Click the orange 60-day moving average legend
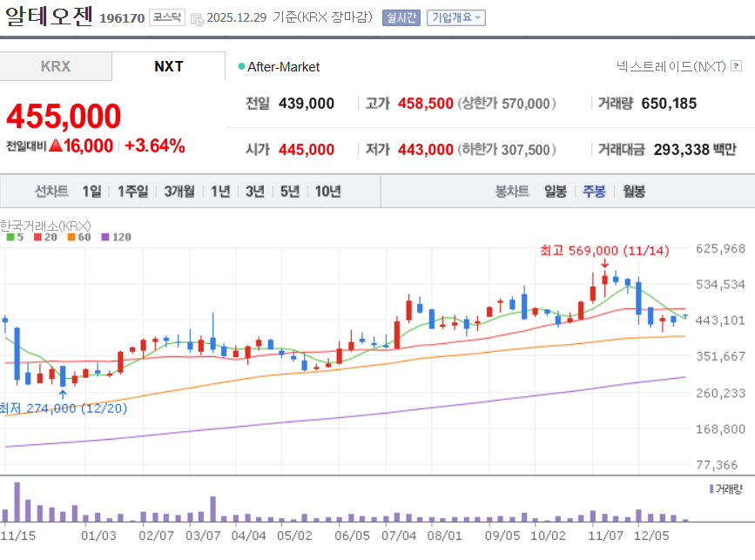Image resolution: width=755 pixels, height=560 pixels. 79,237
